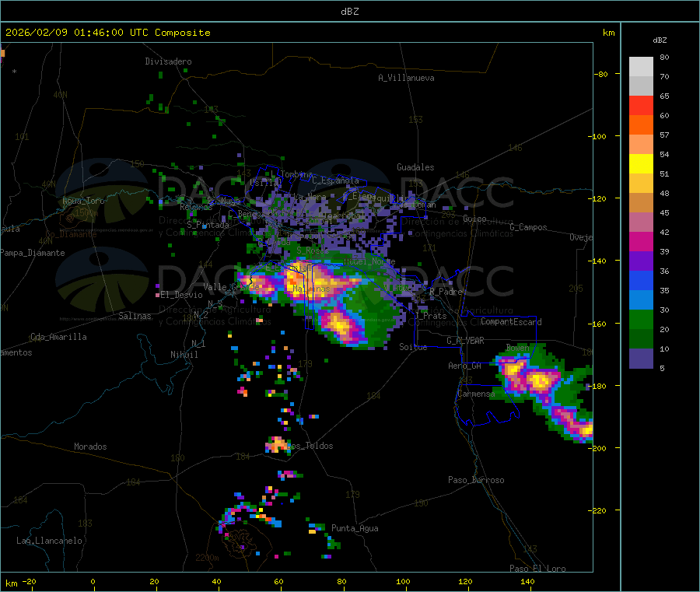Click the Guico map label
The height and width of the screenshot is (592, 700).
[474, 219]
